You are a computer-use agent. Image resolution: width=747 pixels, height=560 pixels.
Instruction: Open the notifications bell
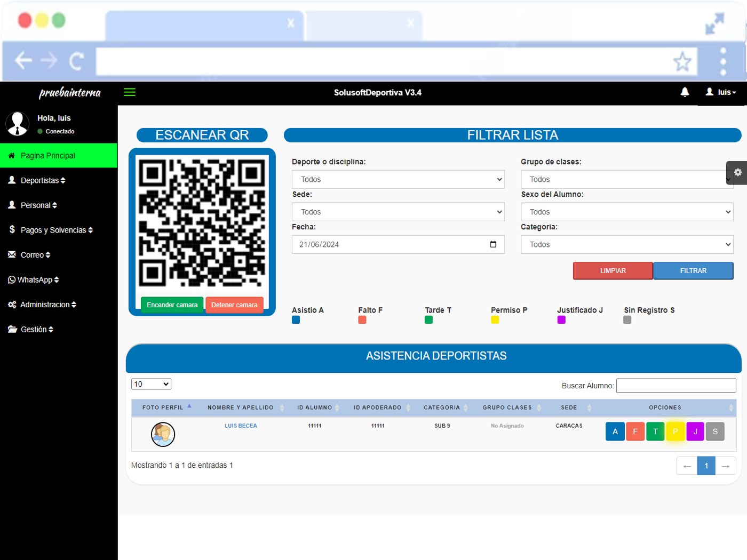(685, 92)
